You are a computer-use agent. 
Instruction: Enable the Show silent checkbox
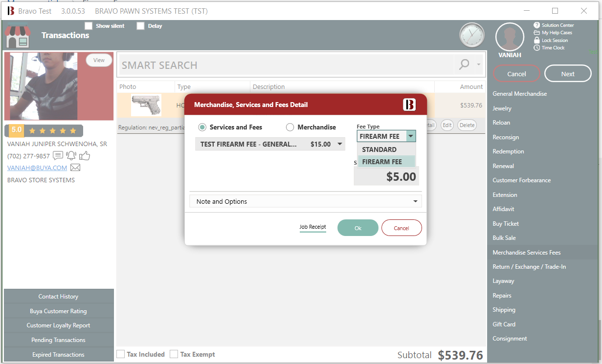pos(89,26)
